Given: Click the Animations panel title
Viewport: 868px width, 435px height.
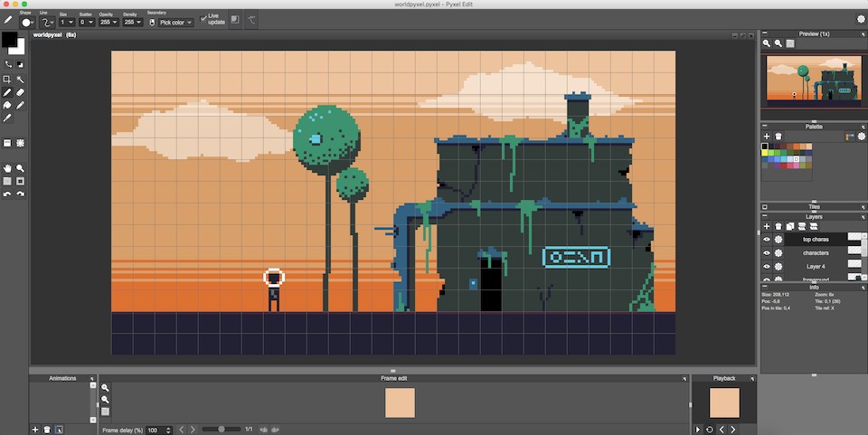Looking at the screenshot, I should click(x=62, y=379).
